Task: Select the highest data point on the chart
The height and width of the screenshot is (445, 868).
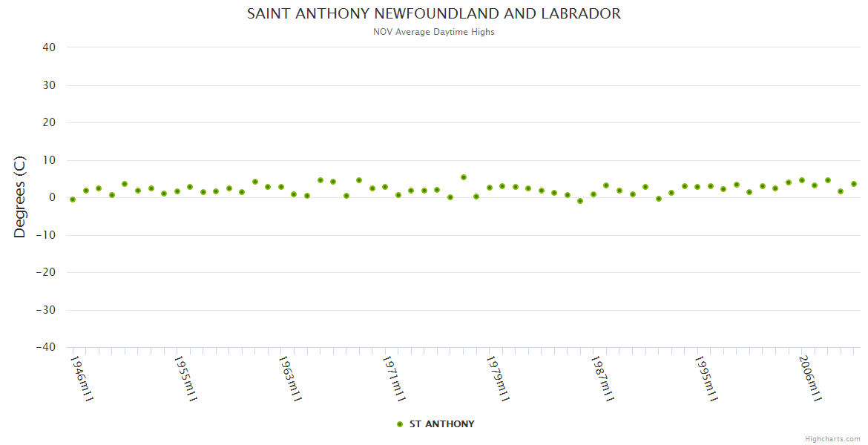Action: click(x=464, y=177)
